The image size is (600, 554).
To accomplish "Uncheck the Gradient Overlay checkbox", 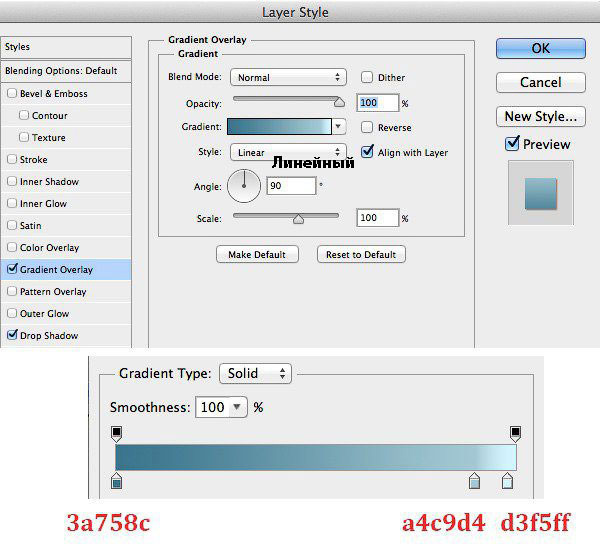I will [x=12, y=269].
